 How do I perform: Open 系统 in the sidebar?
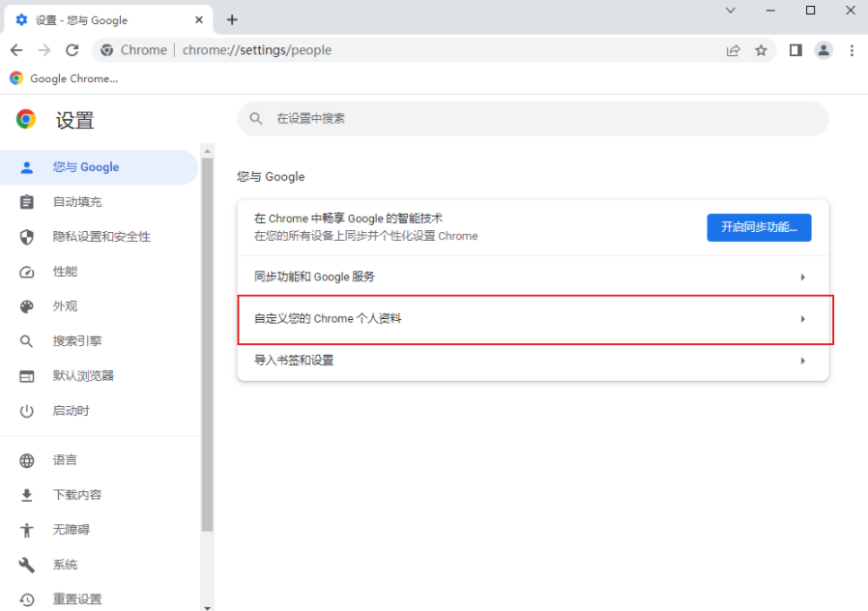pyautogui.click(x=99, y=565)
